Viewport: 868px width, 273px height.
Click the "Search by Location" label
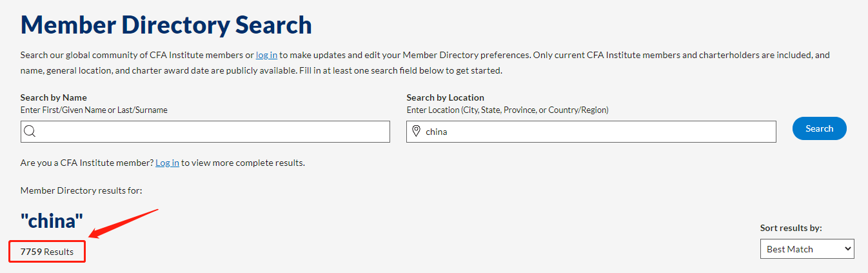[x=445, y=98]
